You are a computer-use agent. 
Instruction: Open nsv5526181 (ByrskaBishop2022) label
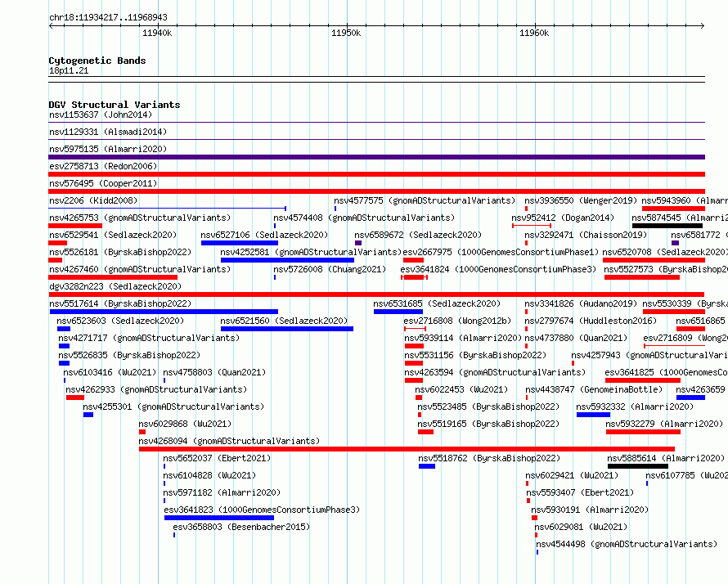click(120, 252)
